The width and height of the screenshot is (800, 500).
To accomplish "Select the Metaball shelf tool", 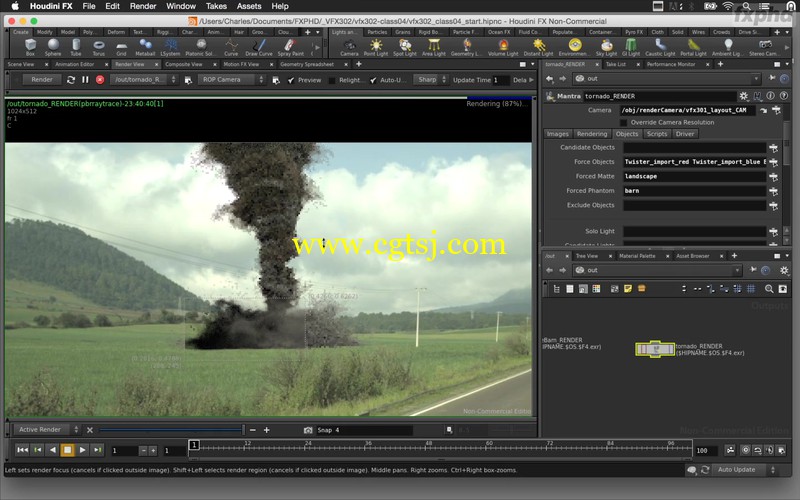I will click(145, 47).
